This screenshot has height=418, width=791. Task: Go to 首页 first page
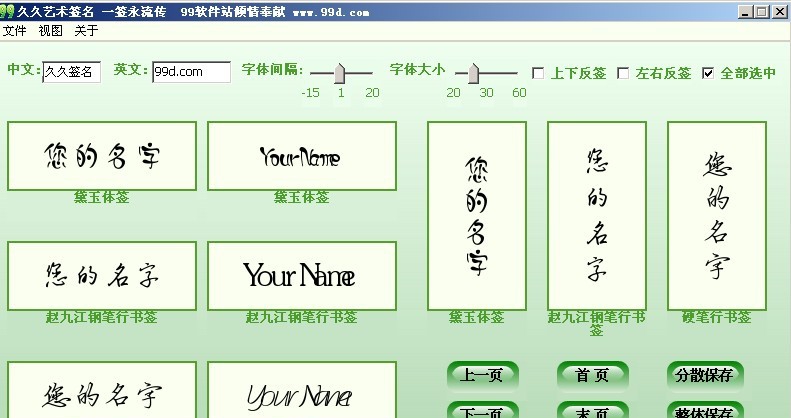coord(593,376)
